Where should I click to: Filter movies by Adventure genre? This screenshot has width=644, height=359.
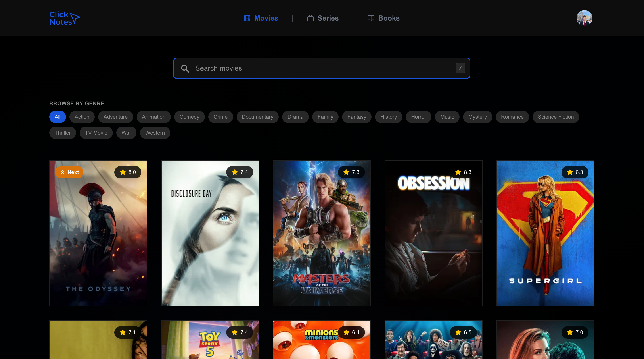tap(115, 117)
